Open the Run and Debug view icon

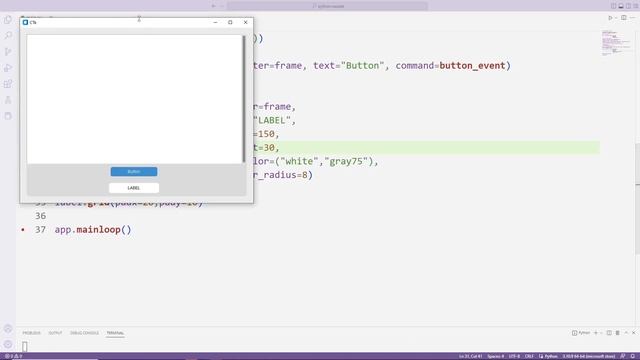tap(8, 68)
